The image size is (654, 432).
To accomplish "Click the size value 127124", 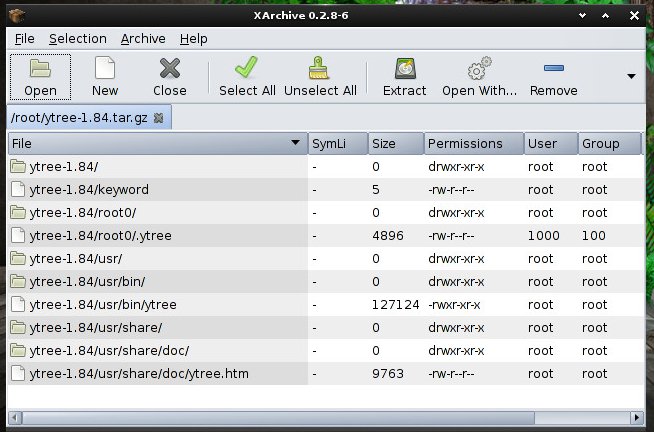I will coord(395,304).
